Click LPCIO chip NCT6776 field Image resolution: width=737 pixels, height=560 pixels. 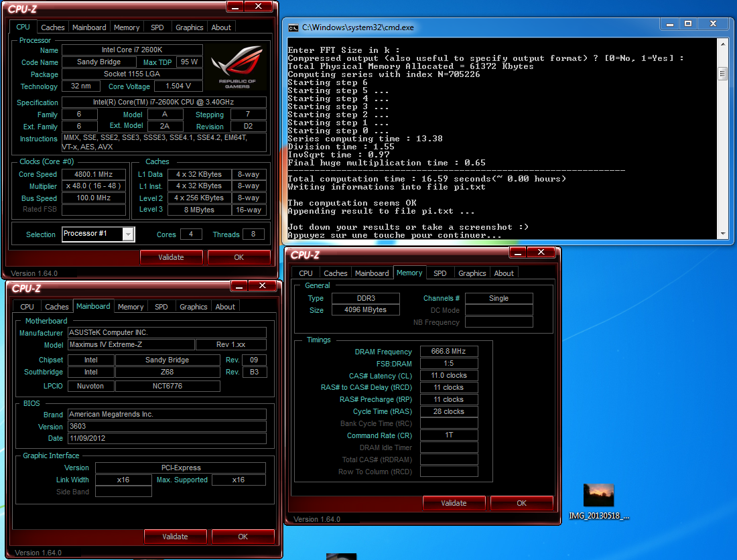167,387
